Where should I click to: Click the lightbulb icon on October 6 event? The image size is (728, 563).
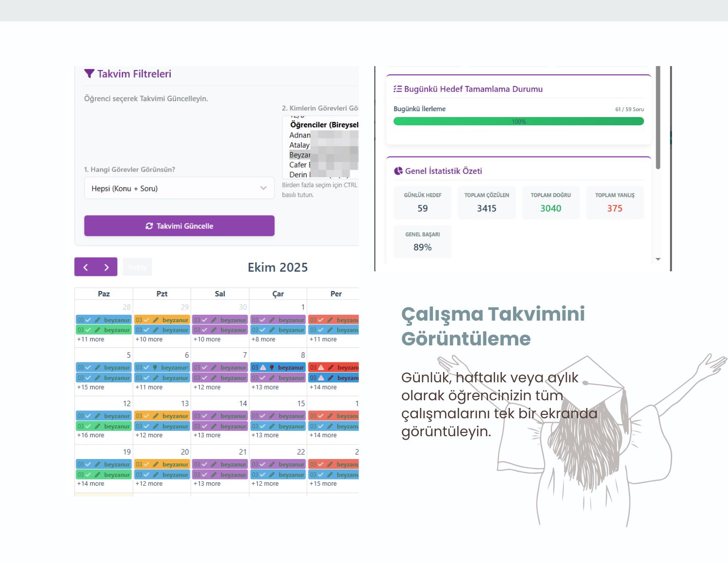(155, 368)
